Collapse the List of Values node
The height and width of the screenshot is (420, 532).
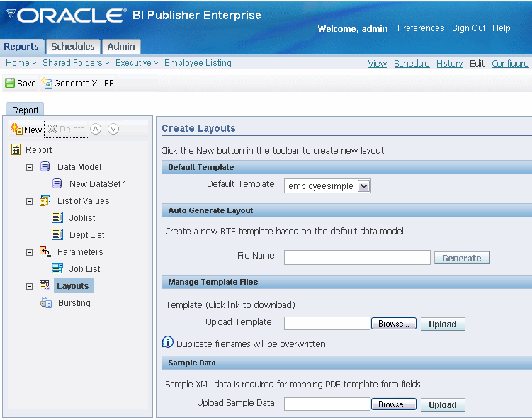(x=30, y=202)
